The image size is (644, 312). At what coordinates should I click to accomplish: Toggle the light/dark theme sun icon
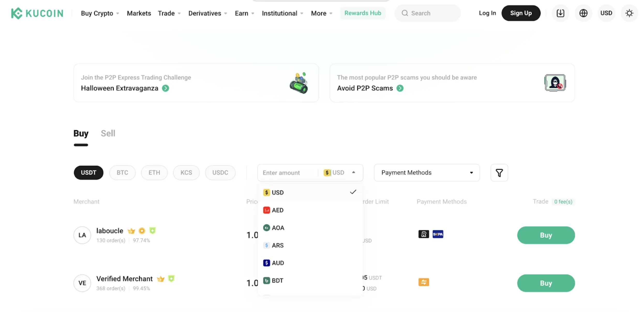coord(629,13)
